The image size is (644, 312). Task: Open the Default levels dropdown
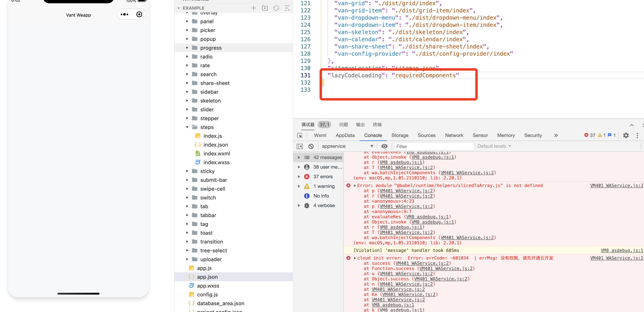coord(494,146)
